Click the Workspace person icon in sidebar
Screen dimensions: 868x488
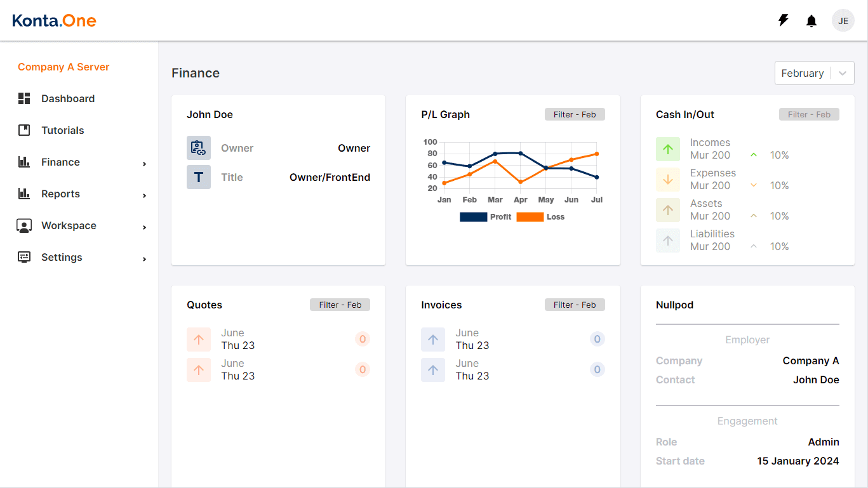(24, 225)
